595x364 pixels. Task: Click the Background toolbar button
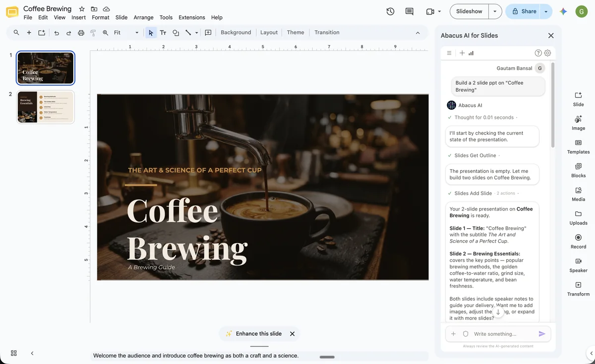[x=236, y=33]
